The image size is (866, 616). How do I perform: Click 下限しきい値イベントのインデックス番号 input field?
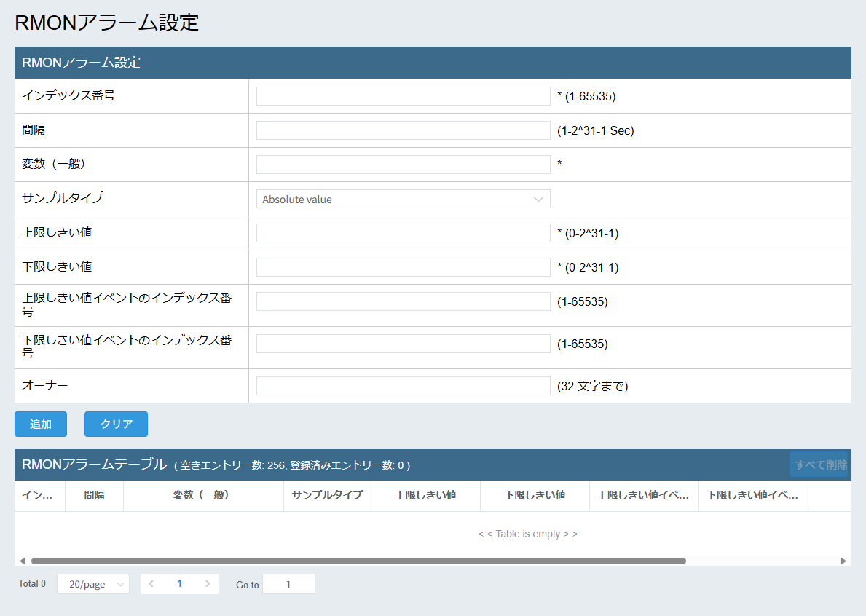pyautogui.click(x=403, y=344)
